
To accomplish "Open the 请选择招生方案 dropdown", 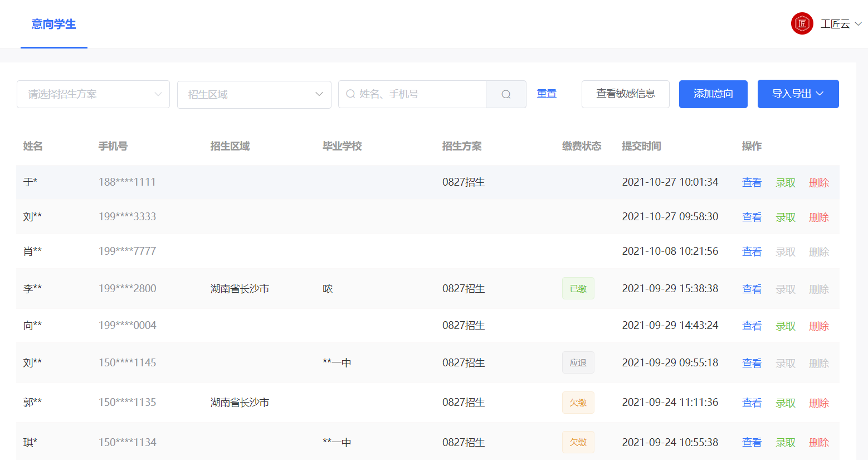I will [x=93, y=94].
